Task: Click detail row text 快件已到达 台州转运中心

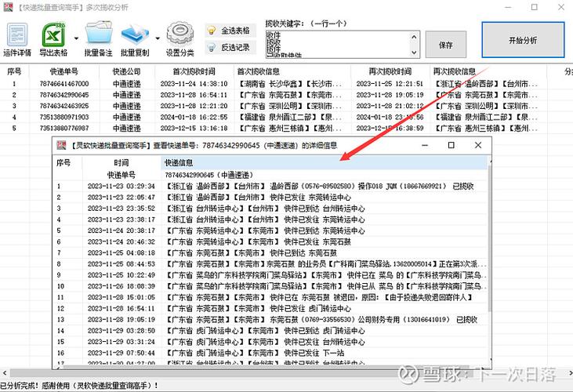Action: [x=325, y=209]
